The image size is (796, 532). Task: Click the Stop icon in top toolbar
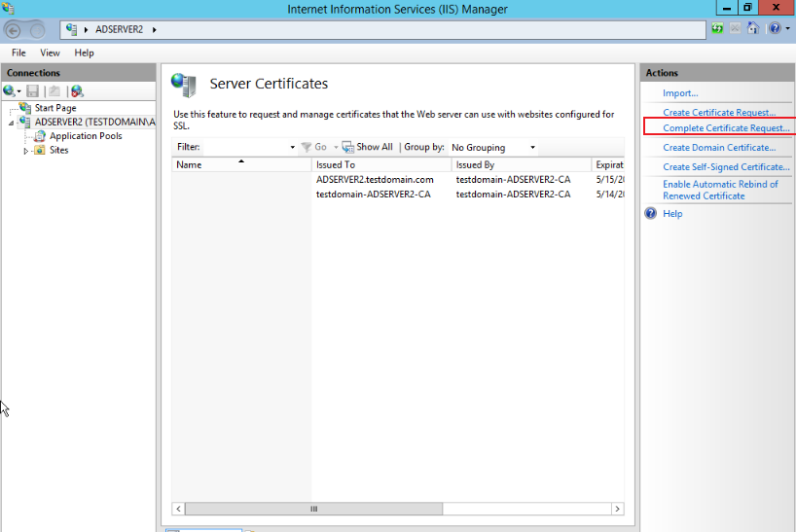coord(735,28)
